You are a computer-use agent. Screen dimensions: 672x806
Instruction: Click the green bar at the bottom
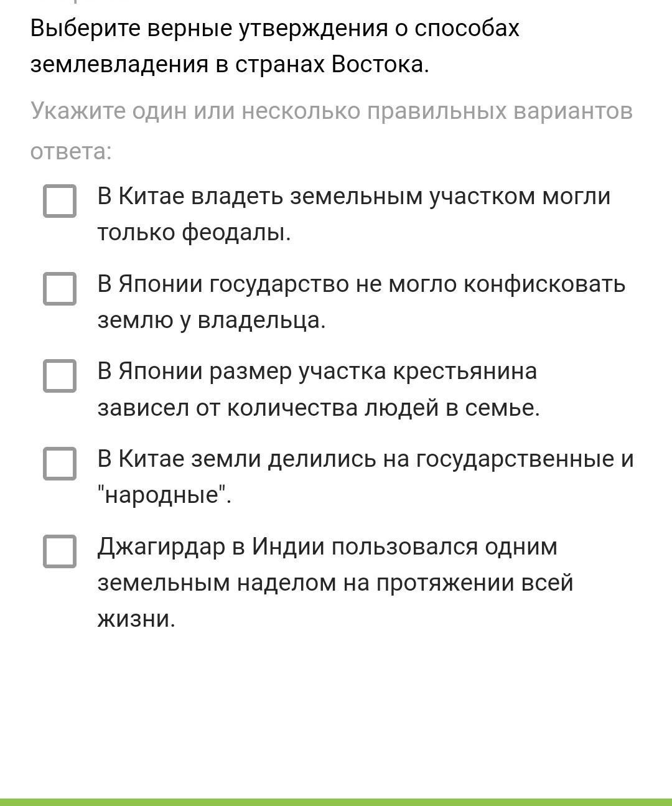point(336,802)
